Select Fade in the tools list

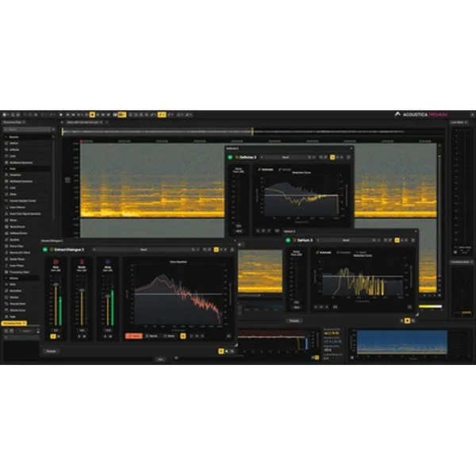point(13,317)
